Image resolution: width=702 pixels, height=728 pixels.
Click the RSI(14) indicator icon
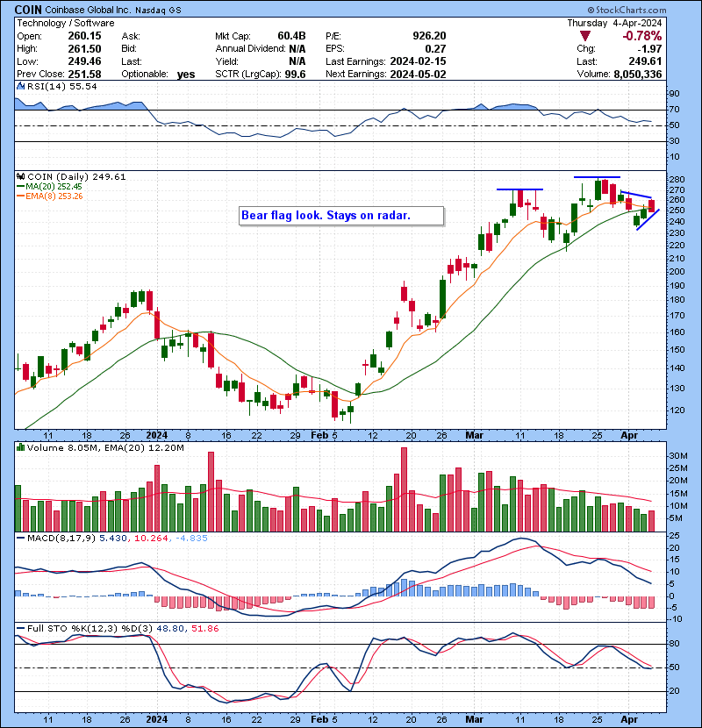tap(20, 86)
